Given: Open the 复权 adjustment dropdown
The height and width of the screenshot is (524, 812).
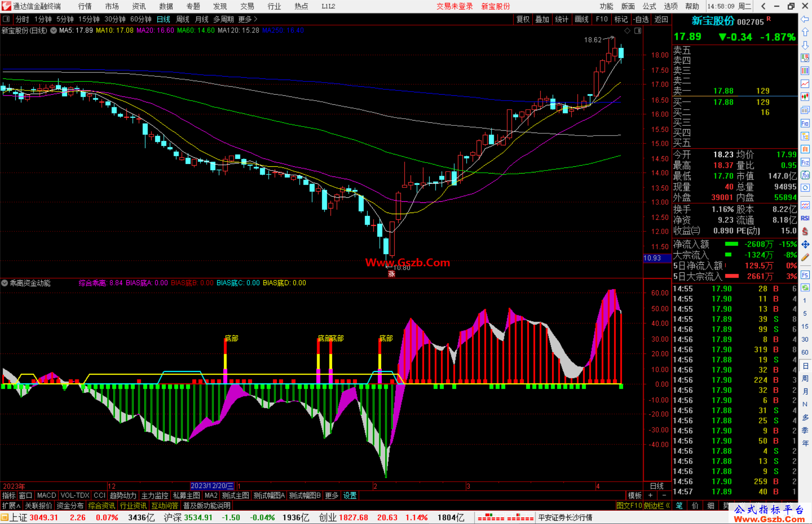Looking at the screenshot, I should click(x=523, y=19).
